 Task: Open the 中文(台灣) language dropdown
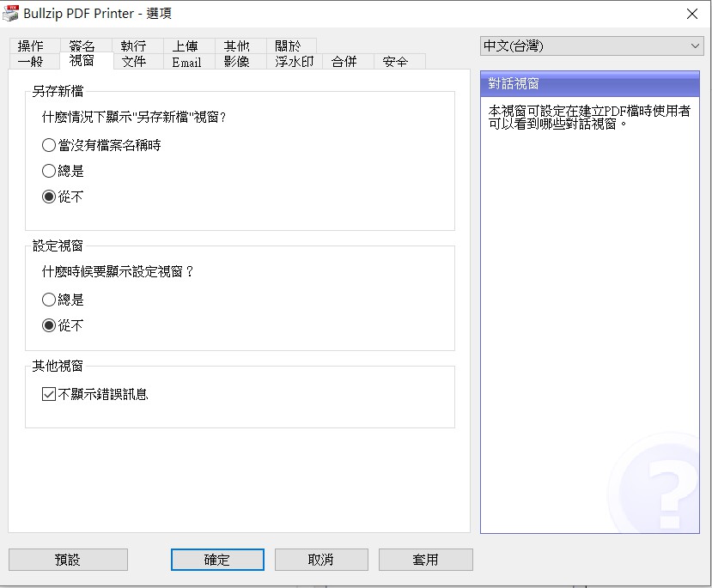(x=592, y=45)
